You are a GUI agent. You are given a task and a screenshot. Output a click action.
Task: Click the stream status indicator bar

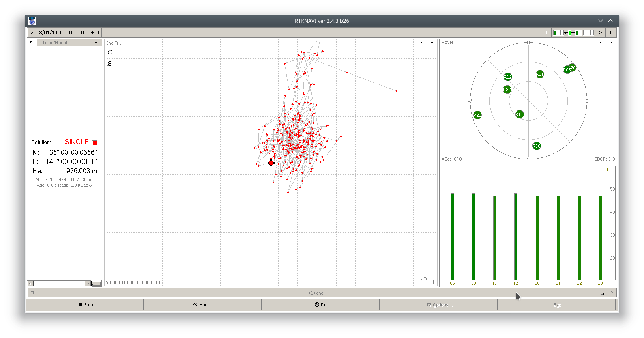(573, 32)
